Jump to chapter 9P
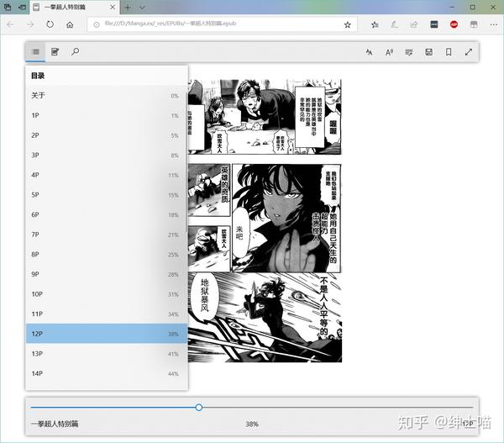 tap(107, 274)
